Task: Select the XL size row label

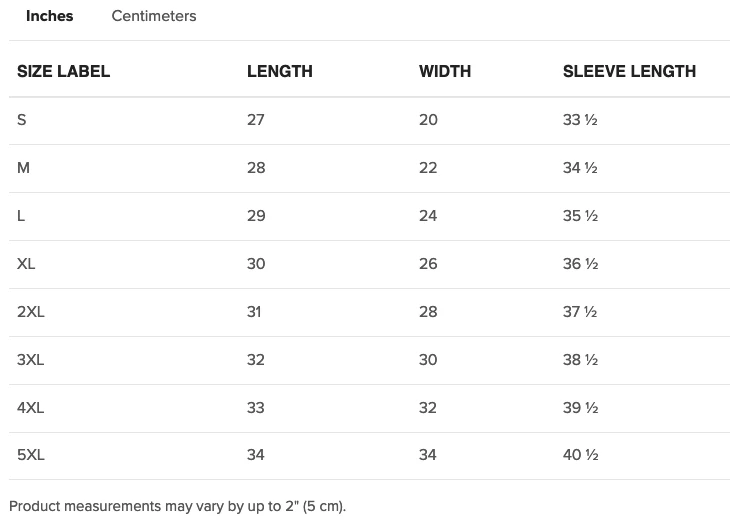Action: coord(26,263)
